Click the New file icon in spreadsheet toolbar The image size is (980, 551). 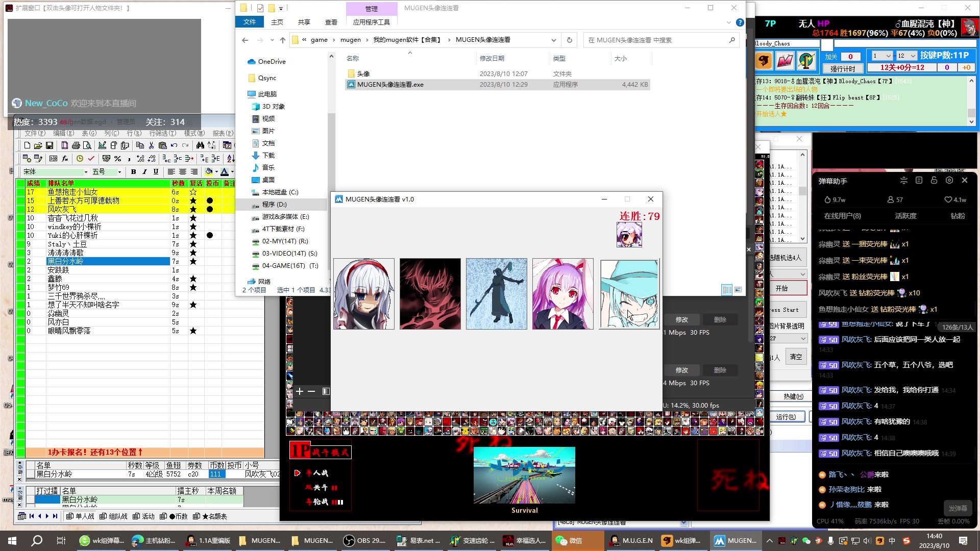27,145
